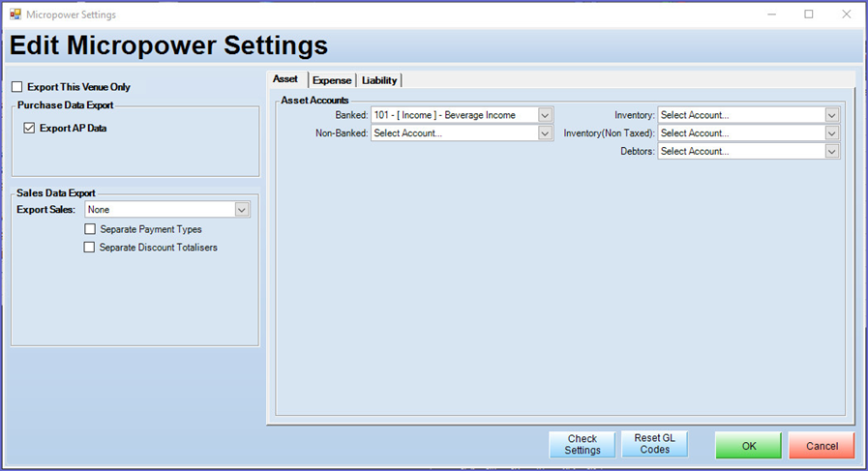Viewport: 868px width, 471px height.
Task: Close the Micropower Settings window
Action: point(847,15)
